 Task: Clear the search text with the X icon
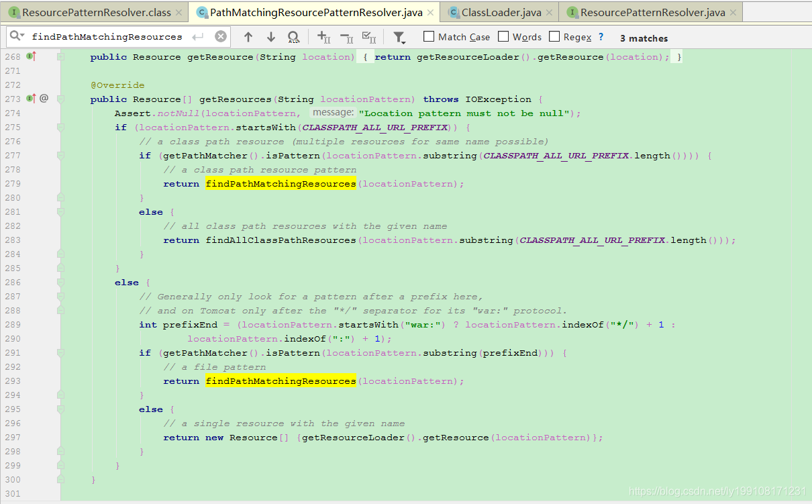221,37
